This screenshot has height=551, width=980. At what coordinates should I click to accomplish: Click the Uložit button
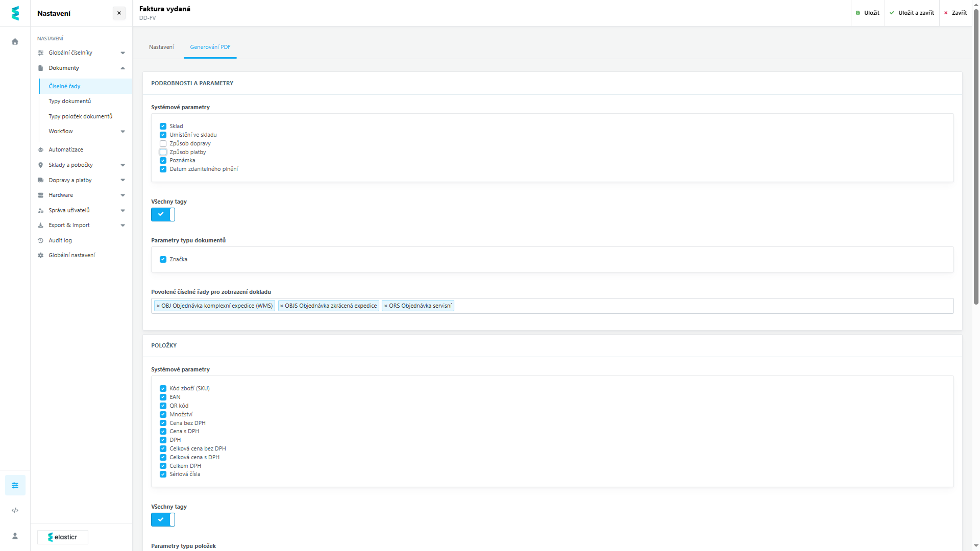click(867, 13)
